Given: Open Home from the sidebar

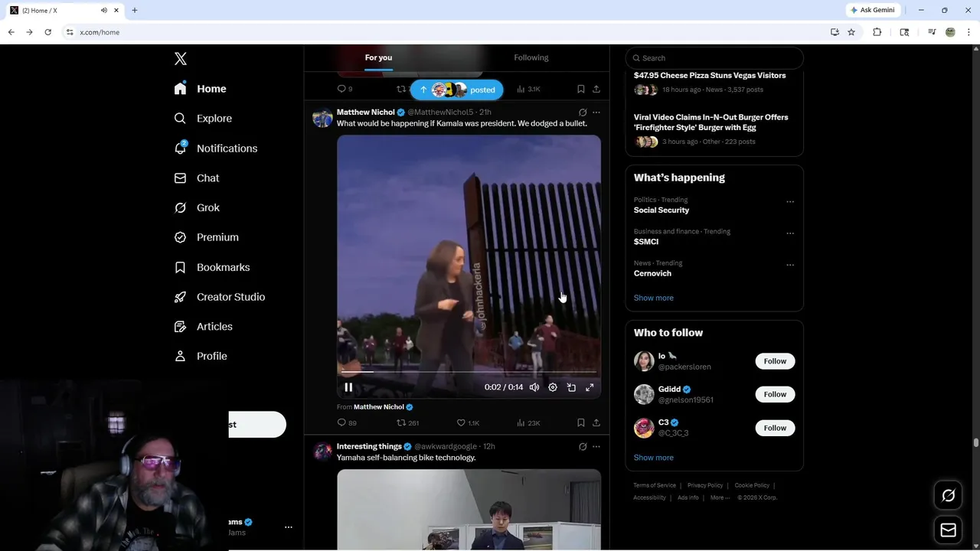Looking at the screenshot, I should pos(201,89).
